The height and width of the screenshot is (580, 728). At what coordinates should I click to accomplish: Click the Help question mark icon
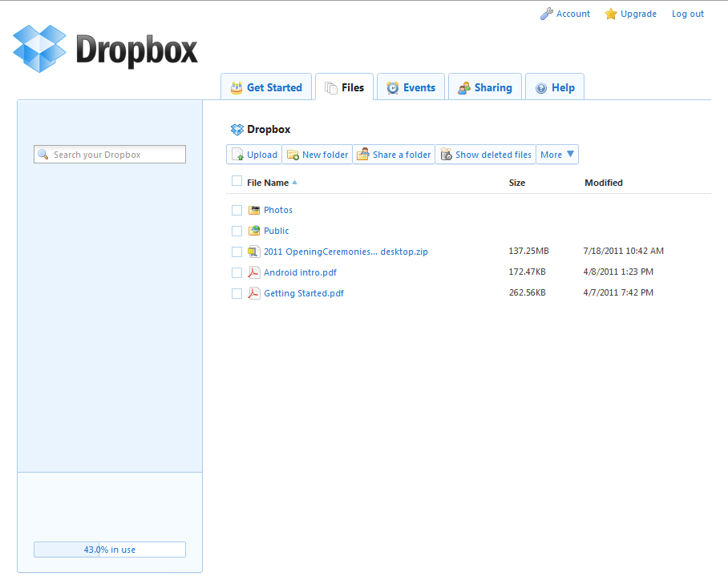click(541, 88)
